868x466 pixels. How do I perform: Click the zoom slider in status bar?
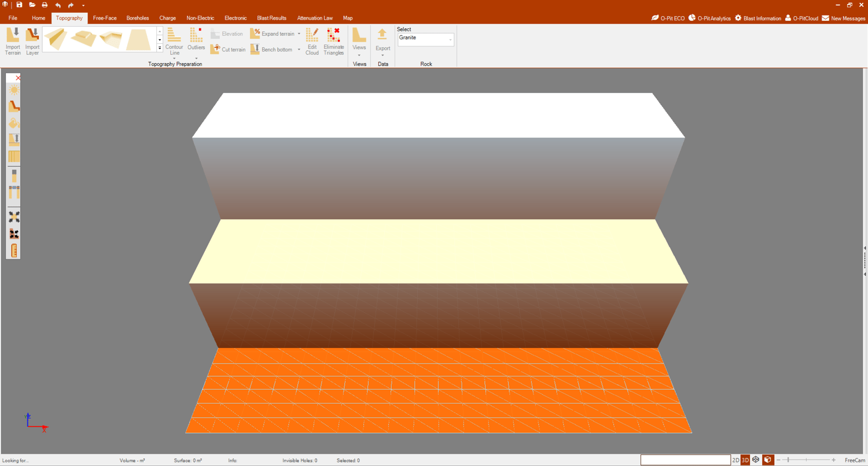tap(806, 460)
